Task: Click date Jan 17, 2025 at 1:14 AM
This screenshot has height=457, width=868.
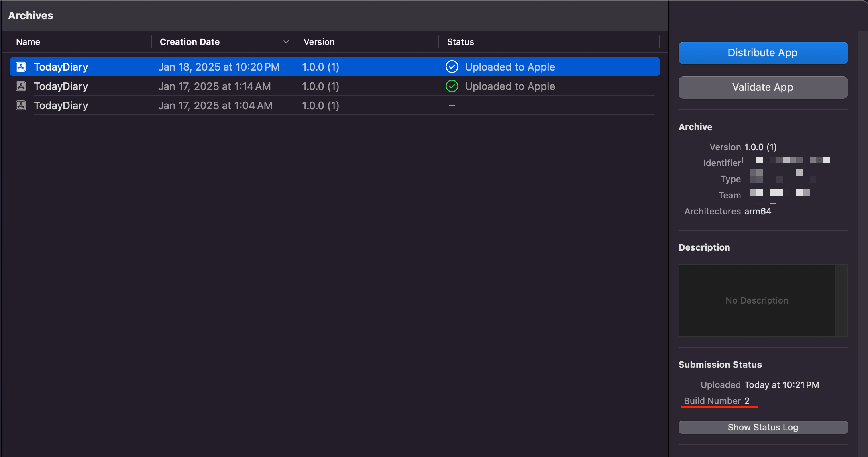Action: 214,86
